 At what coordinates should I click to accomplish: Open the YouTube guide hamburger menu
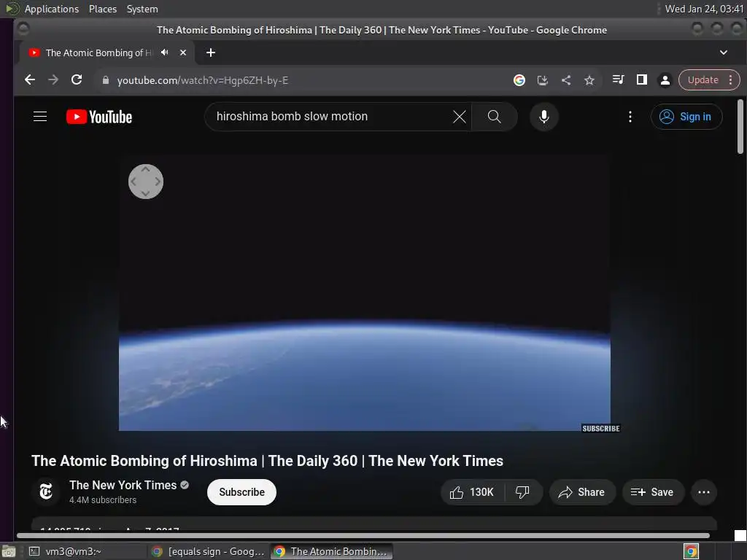point(40,117)
